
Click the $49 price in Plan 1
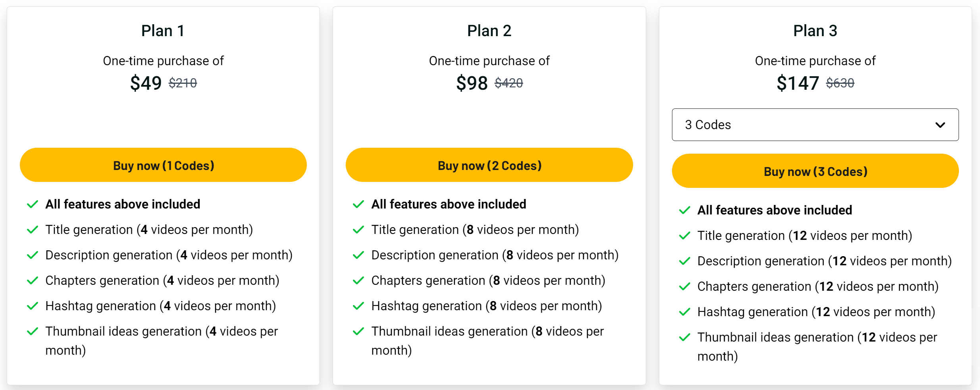146,83
